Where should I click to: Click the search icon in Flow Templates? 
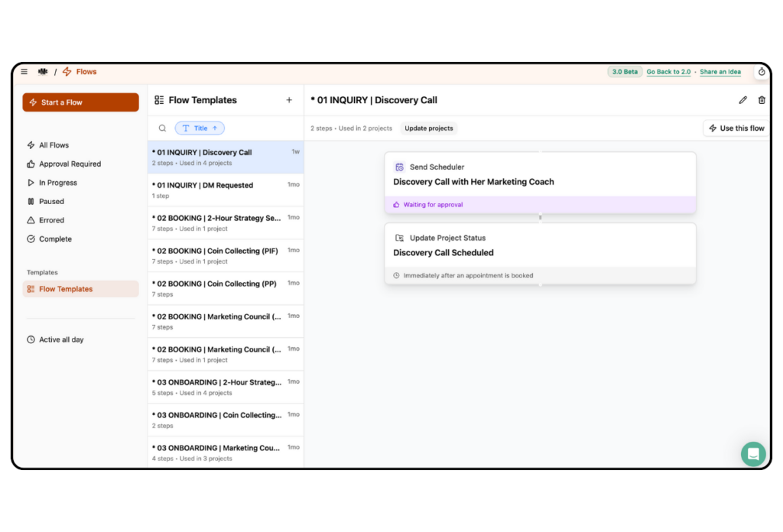[x=162, y=128]
